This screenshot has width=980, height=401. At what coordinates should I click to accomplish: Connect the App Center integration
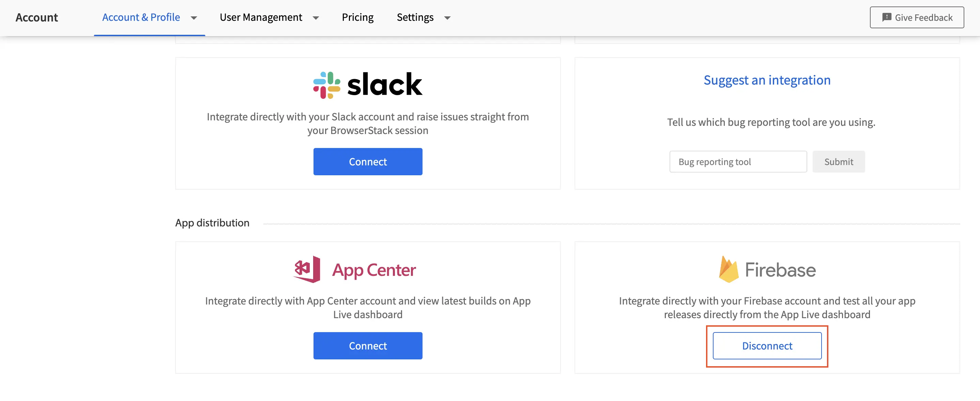[x=367, y=346]
